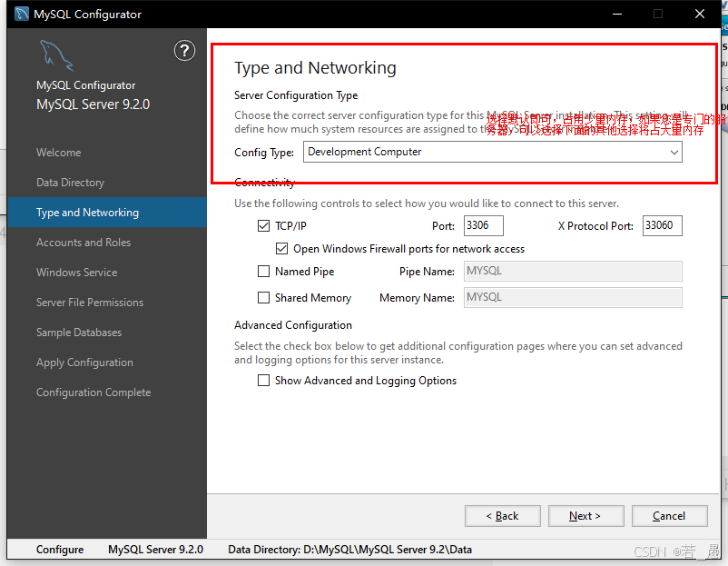
Task: Click the Next button
Action: (x=585, y=516)
